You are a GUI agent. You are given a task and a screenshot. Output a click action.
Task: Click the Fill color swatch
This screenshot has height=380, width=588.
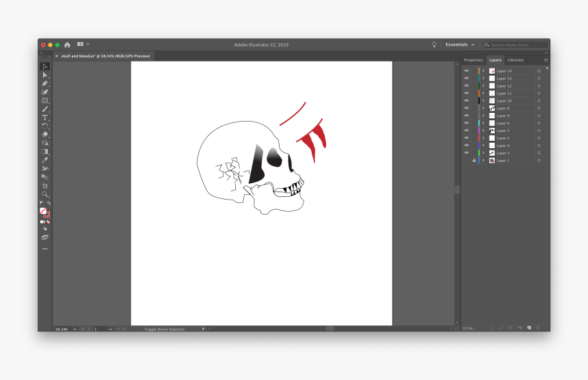[43, 211]
